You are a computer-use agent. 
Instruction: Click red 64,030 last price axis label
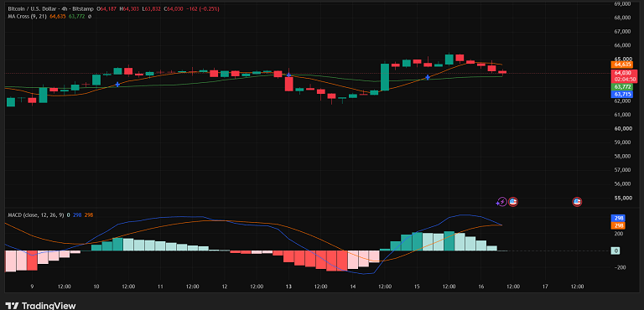pos(624,73)
